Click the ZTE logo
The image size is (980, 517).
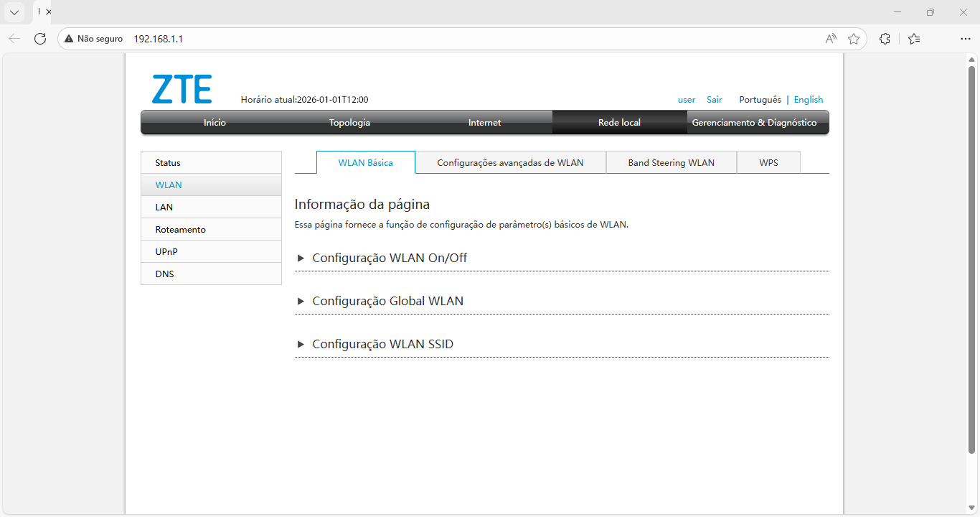pyautogui.click(x=182, y=88)
